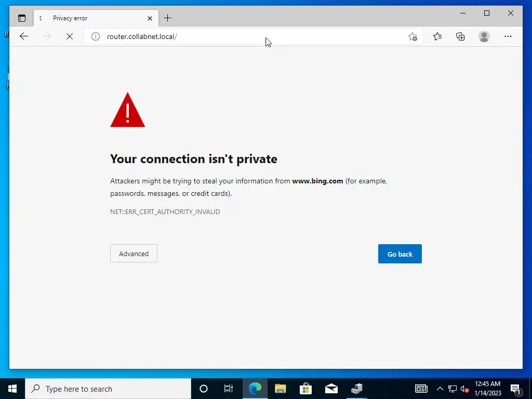The image size is (532, 399).
Task: Select the Microsoft Edge taskbar icon
Action: (x=255, y=389)
